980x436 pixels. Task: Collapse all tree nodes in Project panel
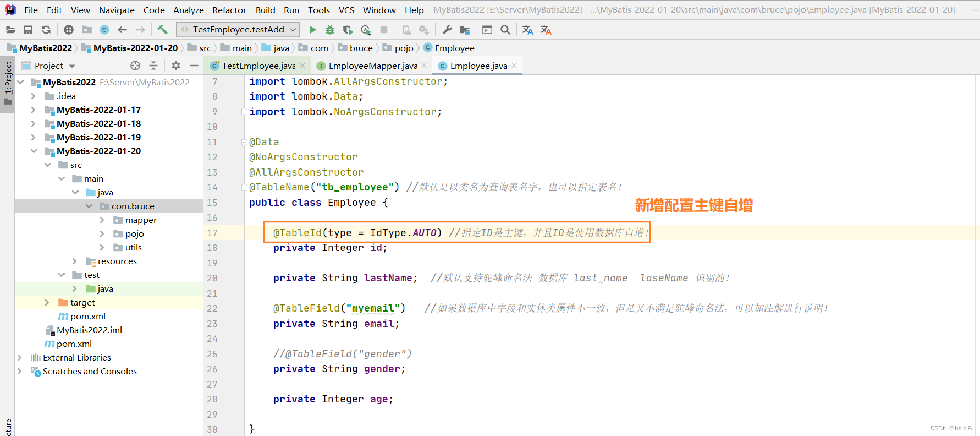pyautogui.click(x=153, y=66)
